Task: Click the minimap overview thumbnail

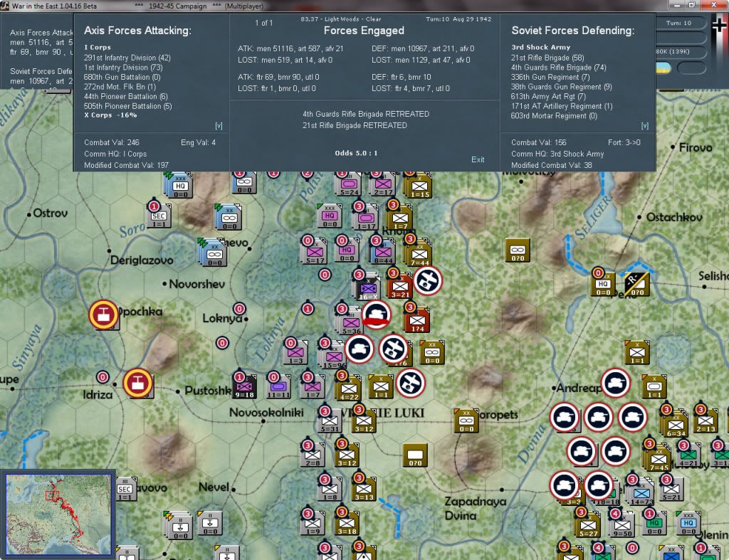Action: pos(58,514)
